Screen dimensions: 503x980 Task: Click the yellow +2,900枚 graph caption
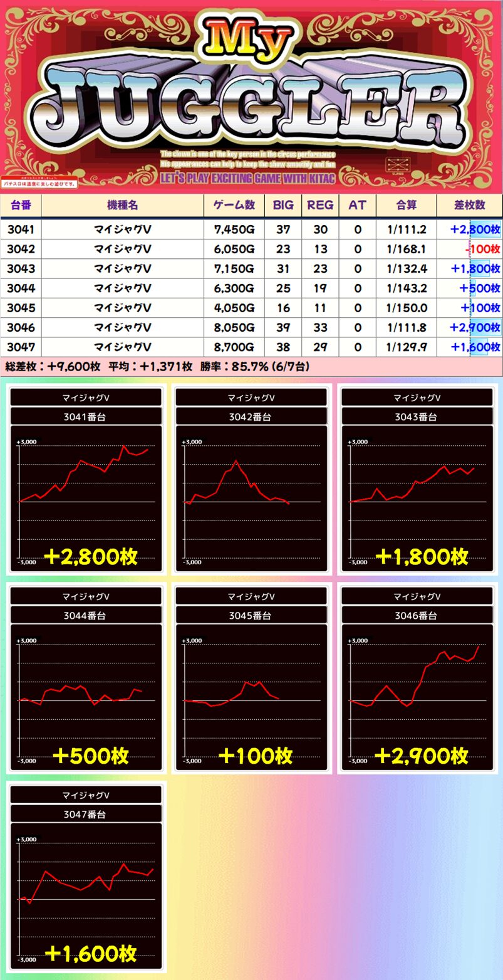click(x=422, y=756)
